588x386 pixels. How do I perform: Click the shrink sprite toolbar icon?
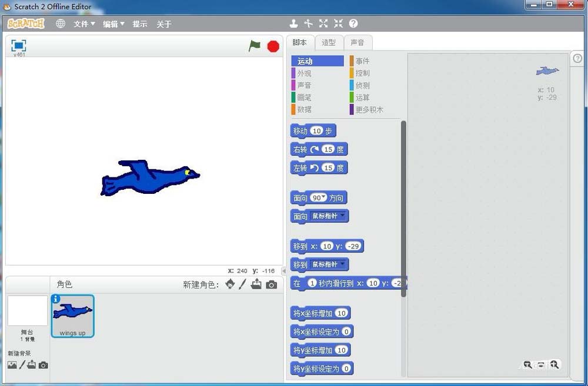pyautogui.click(x=338, y=24)
